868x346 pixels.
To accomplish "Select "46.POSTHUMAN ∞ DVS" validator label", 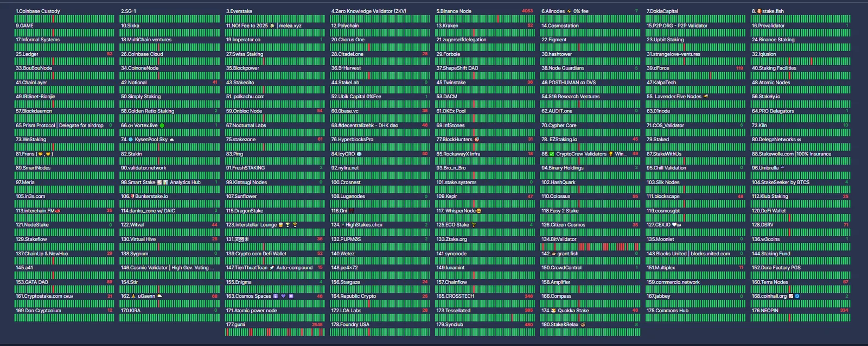I will point(569,83).
